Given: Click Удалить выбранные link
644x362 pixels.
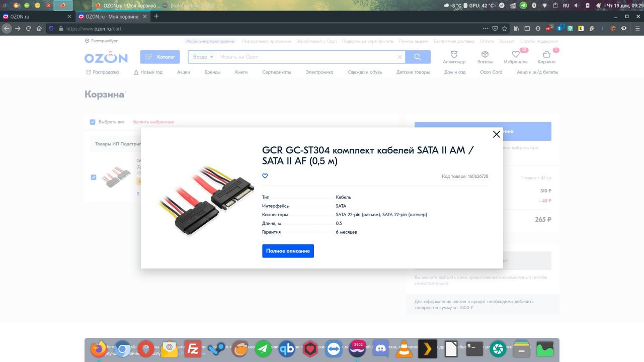Looking at the screenshot, I should [153, 122].
